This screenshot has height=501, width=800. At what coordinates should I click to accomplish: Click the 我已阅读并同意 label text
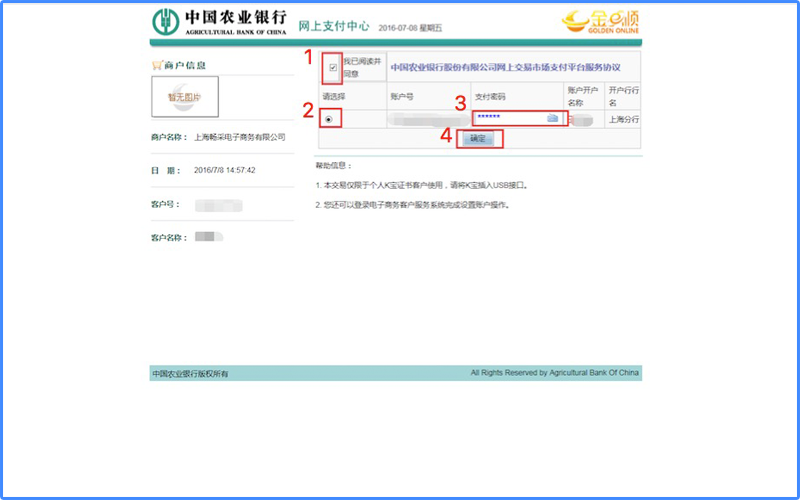pos(362,68)
